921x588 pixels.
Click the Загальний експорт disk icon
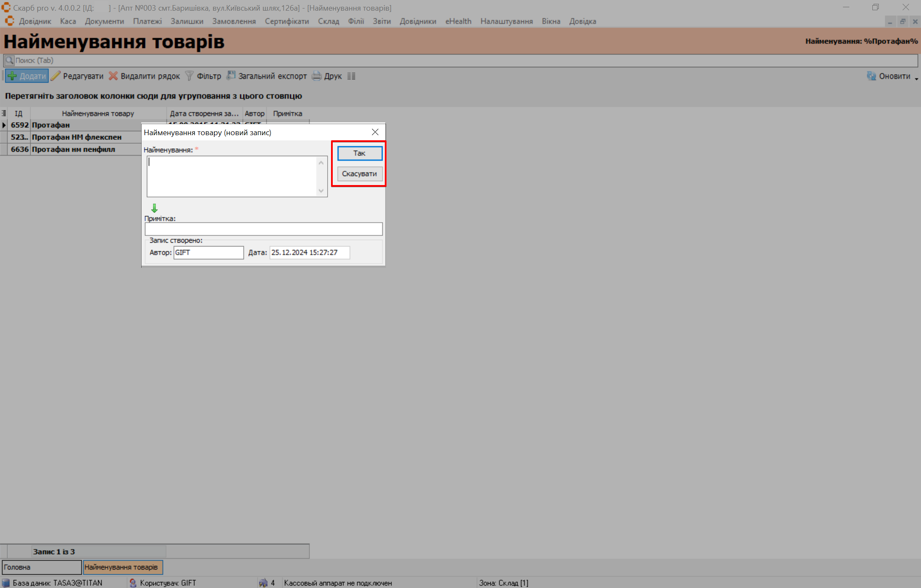[x=231, y=76]
